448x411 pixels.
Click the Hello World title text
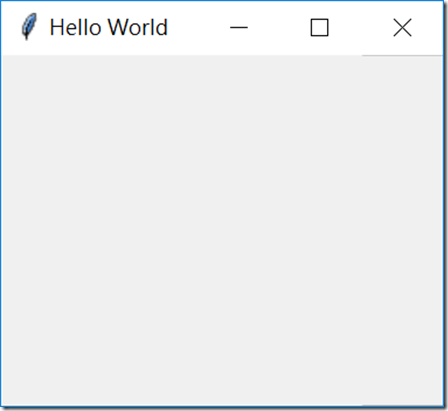tap(109, 27)
